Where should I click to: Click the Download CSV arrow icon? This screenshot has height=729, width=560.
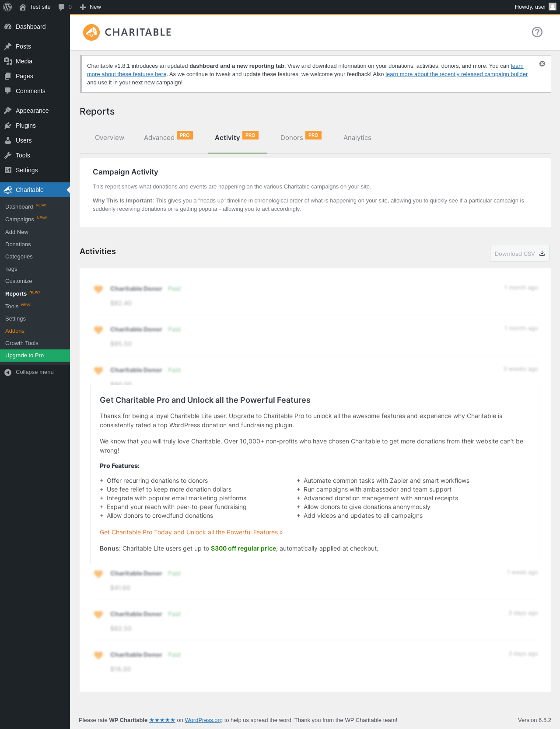coord(542,253)
